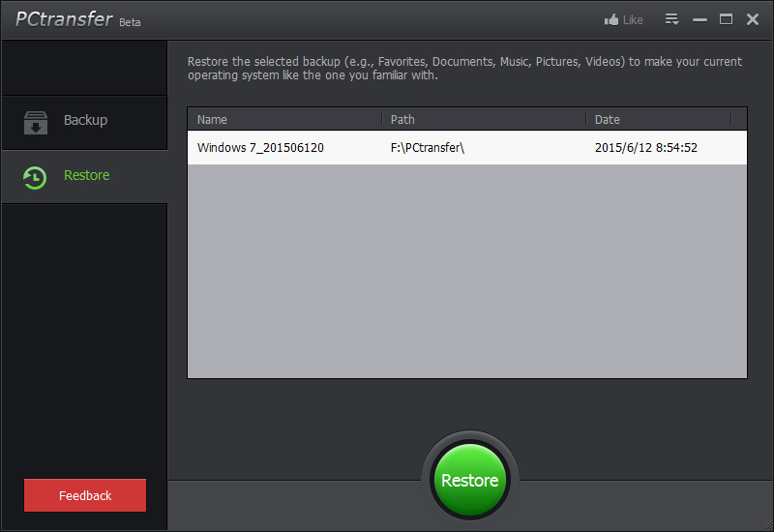
Task: Close the PCtransfer window
Action: pyautogui.click(x=753, y=19)
